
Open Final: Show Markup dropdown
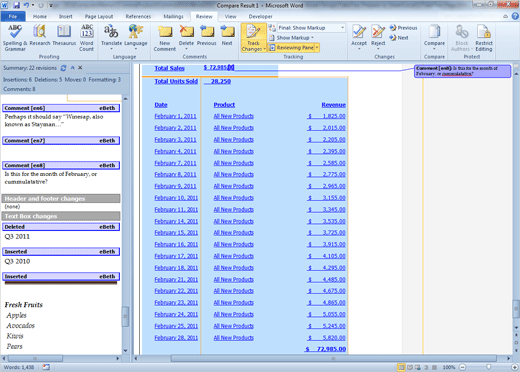tap(311, 28)
